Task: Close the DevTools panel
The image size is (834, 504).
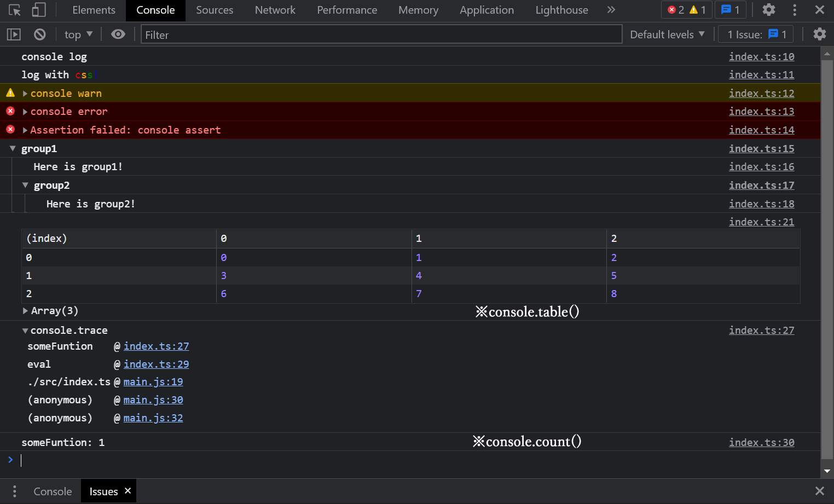Action: (x=820, y=10)
